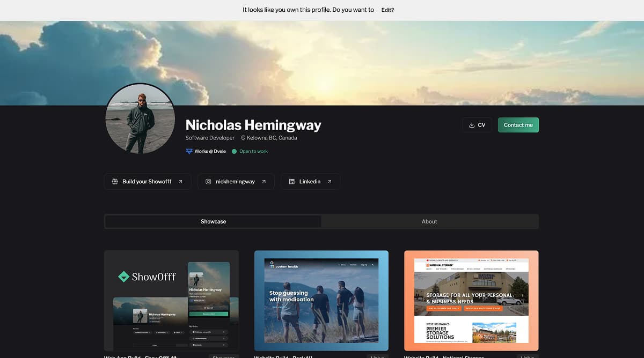Click the external arrow next to nickhemingway
This screenshot has height=358, width=644.
point(264,182)
